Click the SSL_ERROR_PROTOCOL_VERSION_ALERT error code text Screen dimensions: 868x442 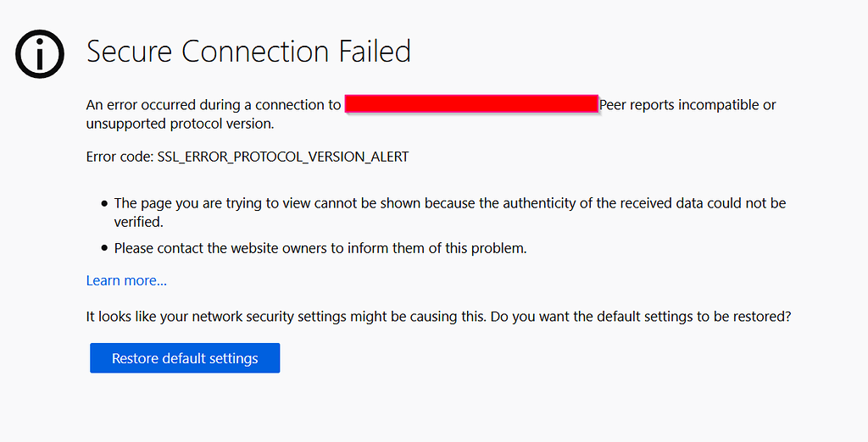(x=283, y=157)
